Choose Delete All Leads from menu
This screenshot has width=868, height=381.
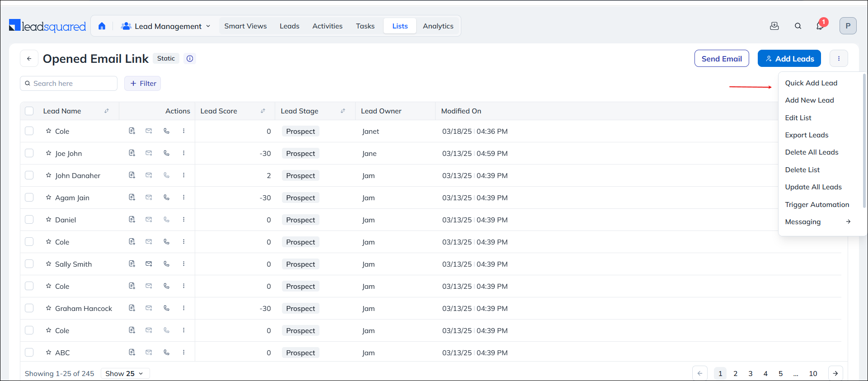click(x=812, y=152)
